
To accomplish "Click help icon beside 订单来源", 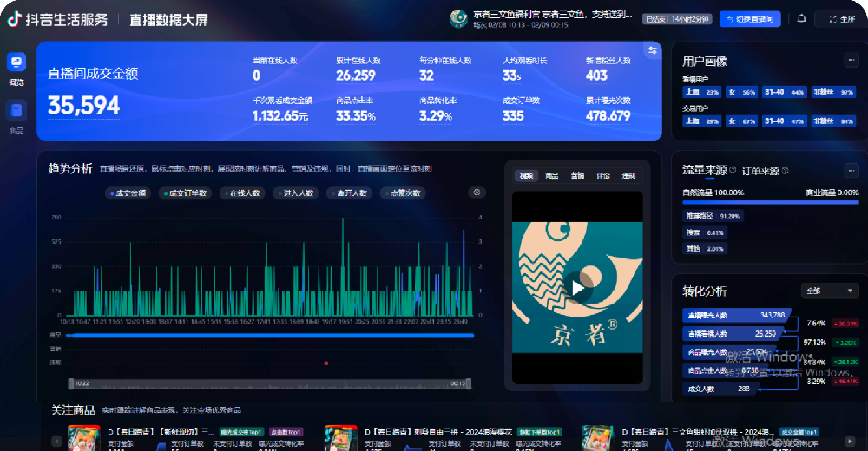I will point(786,170).
